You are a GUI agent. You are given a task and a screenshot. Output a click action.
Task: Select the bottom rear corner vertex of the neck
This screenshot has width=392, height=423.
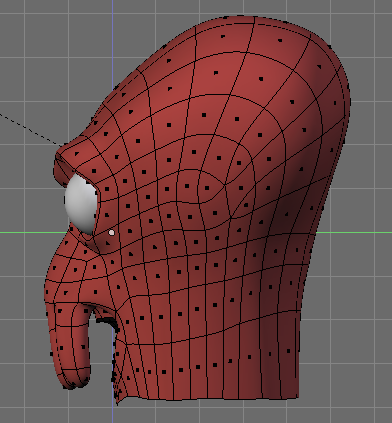[297, 397]
